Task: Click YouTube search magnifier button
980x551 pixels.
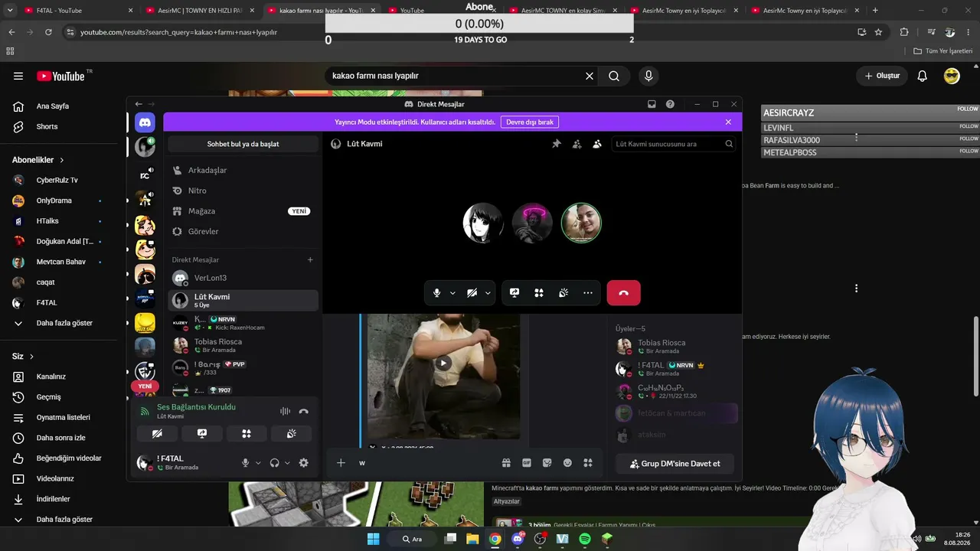Action: tap(614, 76)
